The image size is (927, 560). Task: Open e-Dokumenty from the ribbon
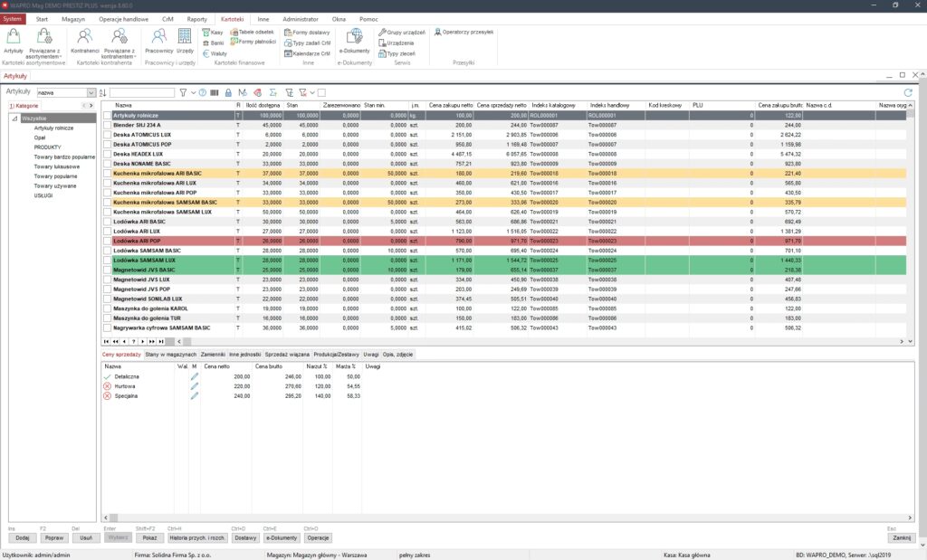click(x=355, y=40)
